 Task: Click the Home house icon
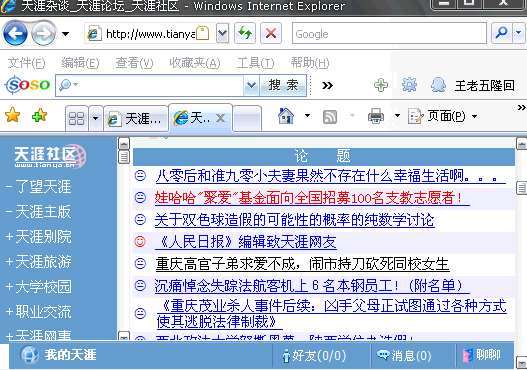[x=286, y=116]
